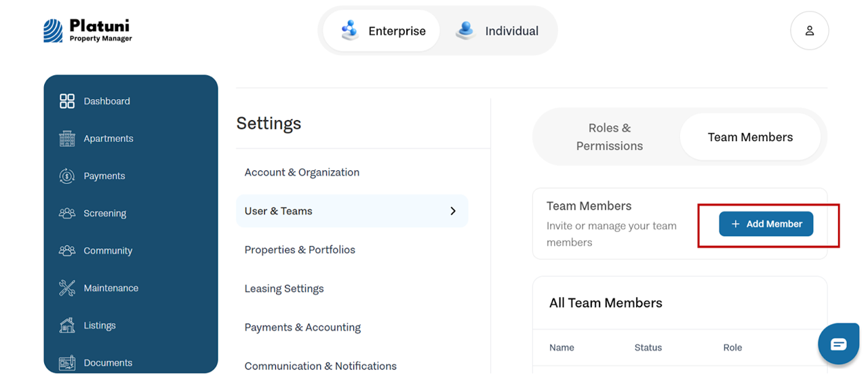Click the Screening people icon
The image size is (868, 377).
click(67, 213)
